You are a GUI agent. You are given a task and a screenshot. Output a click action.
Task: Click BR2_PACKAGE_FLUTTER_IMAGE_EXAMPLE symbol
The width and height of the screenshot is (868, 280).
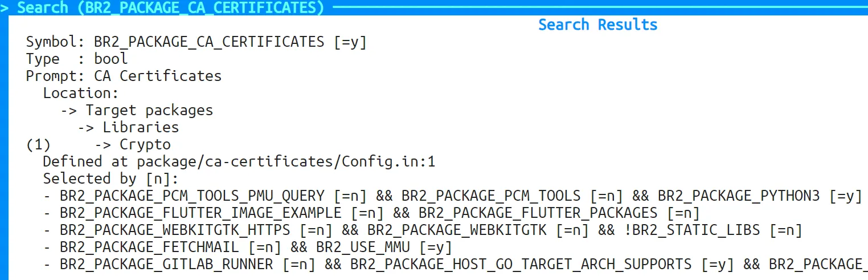pyautogui.click(x=200, y=213)
